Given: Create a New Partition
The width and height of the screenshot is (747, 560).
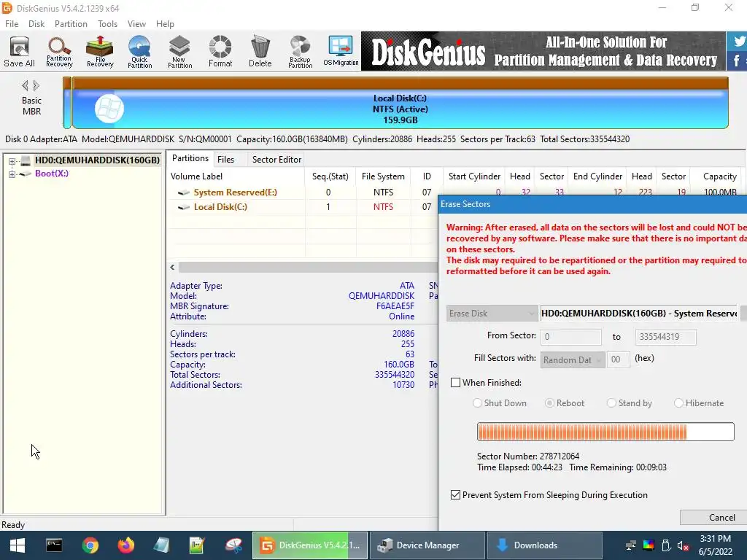Looking at the screenshot, I should pos(179,52).
